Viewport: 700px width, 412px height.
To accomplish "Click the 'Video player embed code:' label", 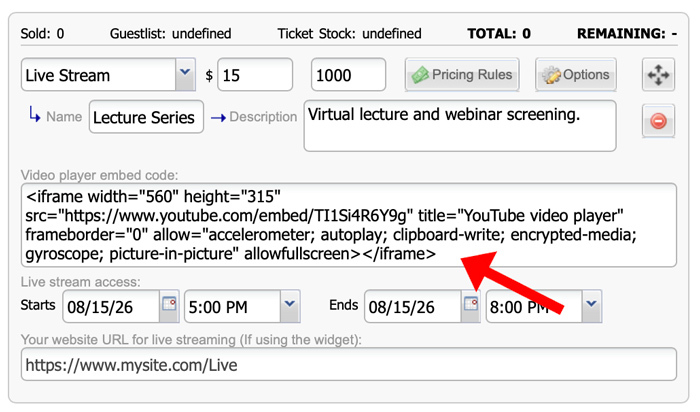I will click(99, 175).
